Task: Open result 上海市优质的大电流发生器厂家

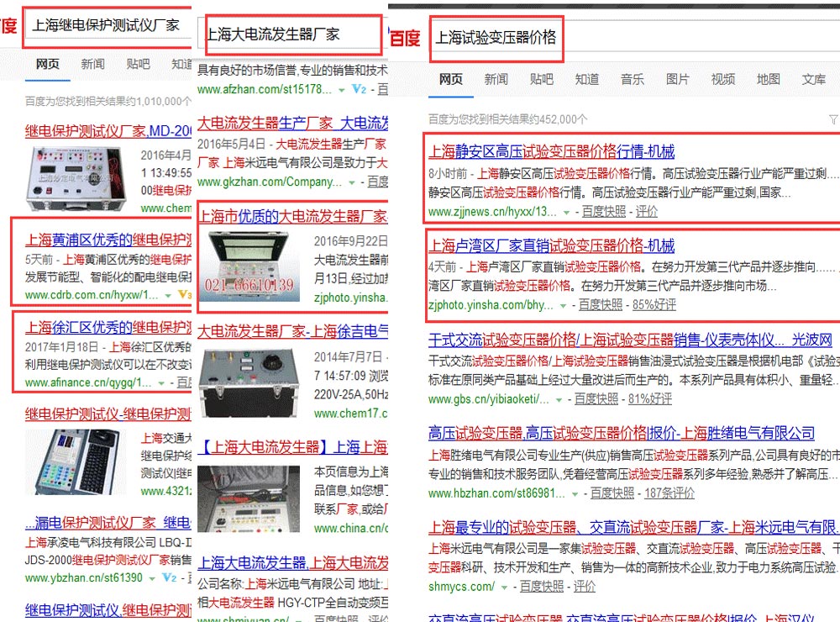Action: (x=293, y=216)
